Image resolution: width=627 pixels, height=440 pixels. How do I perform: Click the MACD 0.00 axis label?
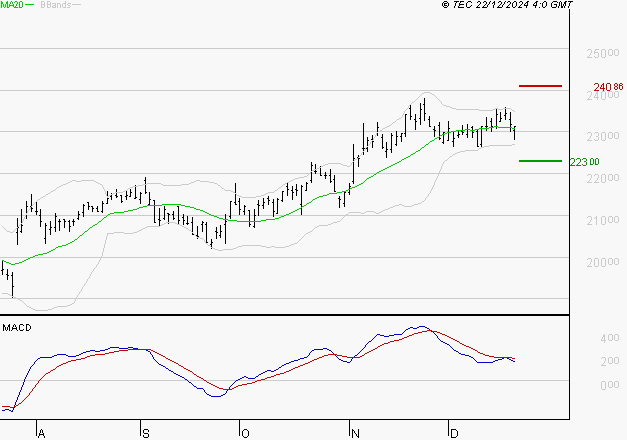(610, 385)
